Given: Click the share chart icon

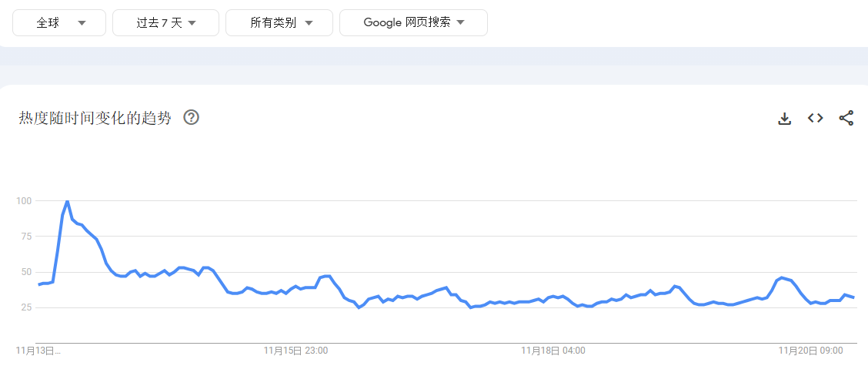Looking at the screenshot, I should click(x=846, y=118).
